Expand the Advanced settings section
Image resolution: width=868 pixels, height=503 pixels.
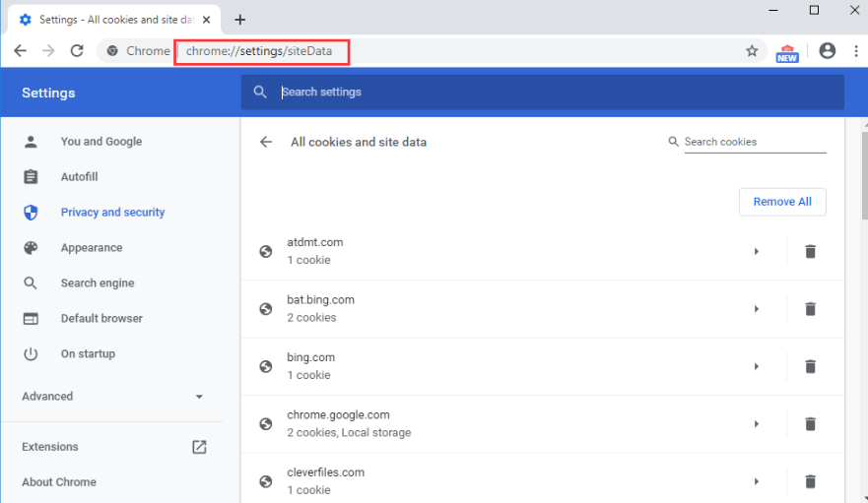tap(112, 397)
